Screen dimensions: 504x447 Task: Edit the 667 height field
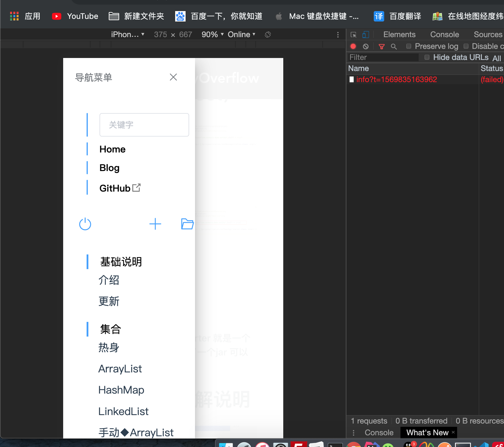coord(186,34)
